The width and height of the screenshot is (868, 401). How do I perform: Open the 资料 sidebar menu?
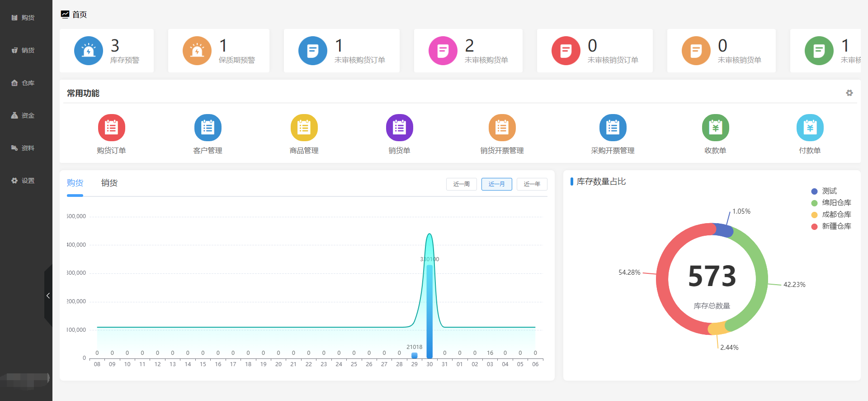tap(23, 148)
